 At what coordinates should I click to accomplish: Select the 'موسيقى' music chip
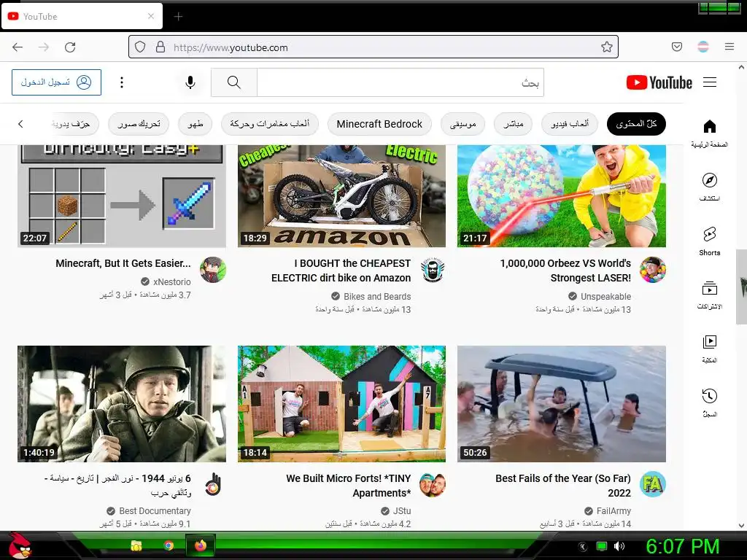pos(463,124)
